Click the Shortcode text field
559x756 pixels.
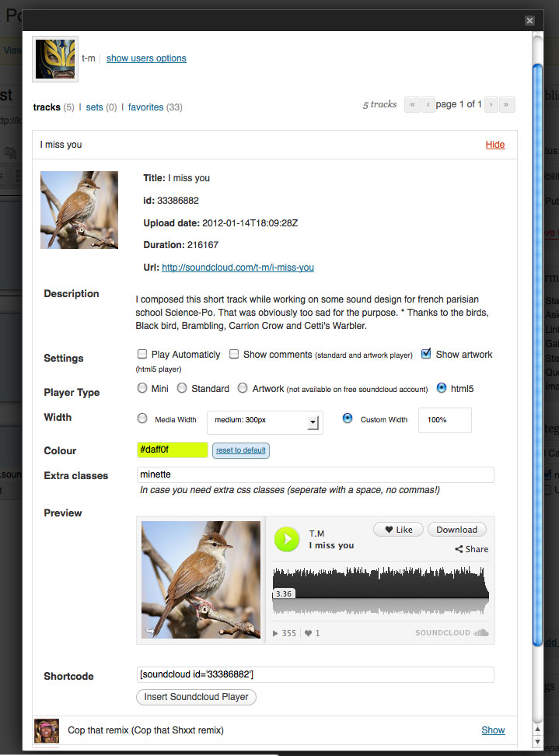[315, 674]
